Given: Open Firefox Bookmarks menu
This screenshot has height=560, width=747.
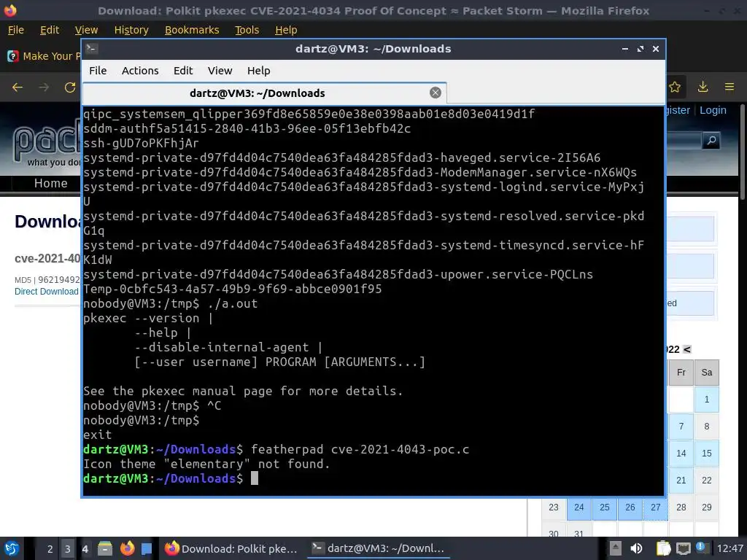Looking at the screenshot, I should click(x=192, y=30).
